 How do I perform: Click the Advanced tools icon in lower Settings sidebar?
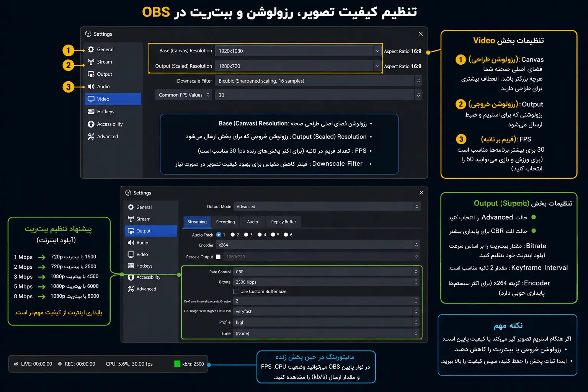point(131,289)
